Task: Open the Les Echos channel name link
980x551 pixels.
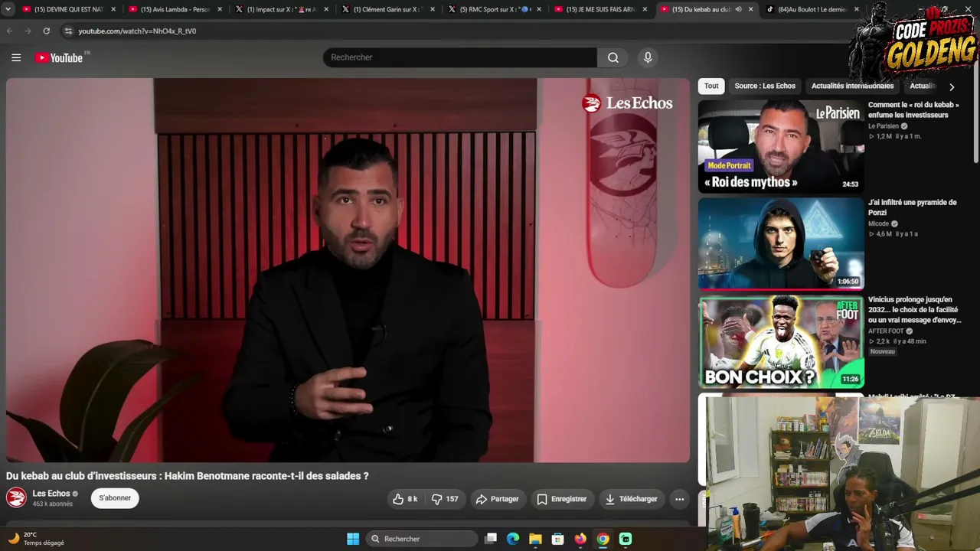Action: (x=51, y=494)
